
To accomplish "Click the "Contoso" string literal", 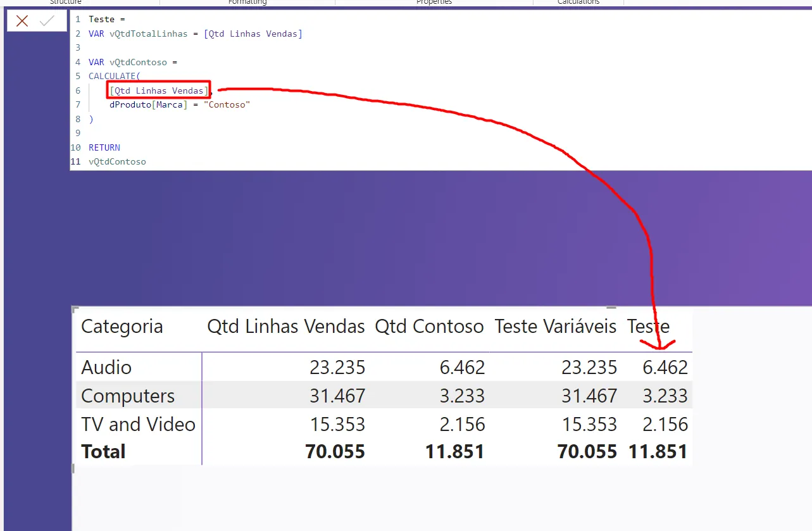I will pyautogui.click(x=227, y=104).
